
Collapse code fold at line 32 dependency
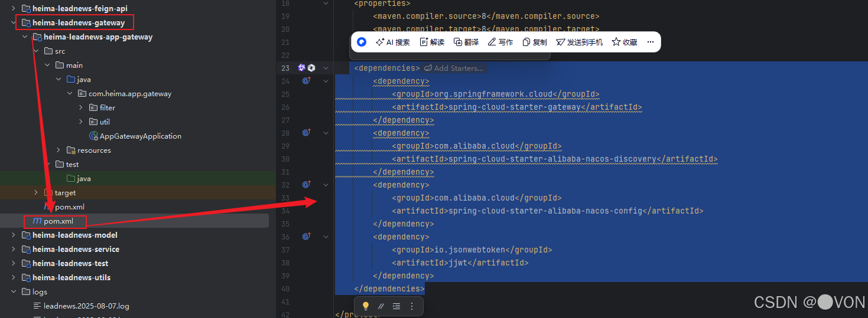tap(326, 185)
